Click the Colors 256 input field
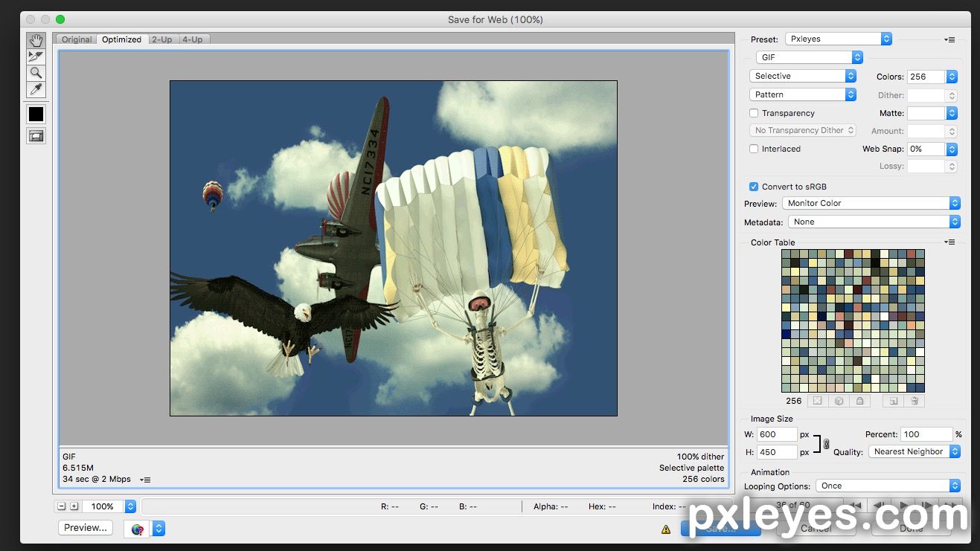Viewport: 980px width, 551px height. click(x=926, y=77)
